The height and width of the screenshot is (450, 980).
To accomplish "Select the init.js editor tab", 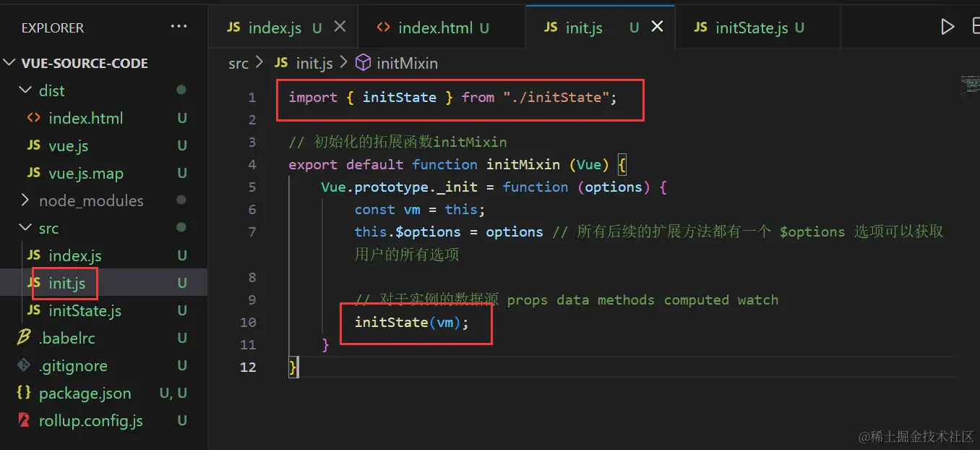I will pos(600,27).
